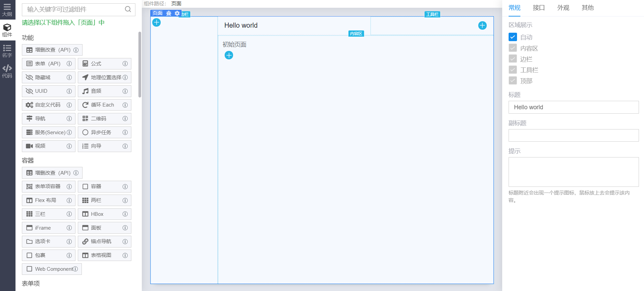Click the component list vertical scrollbar
Image resolution: width=644 pixels, height=291 pixels.
pyautogui.click(x=140, y=64)
